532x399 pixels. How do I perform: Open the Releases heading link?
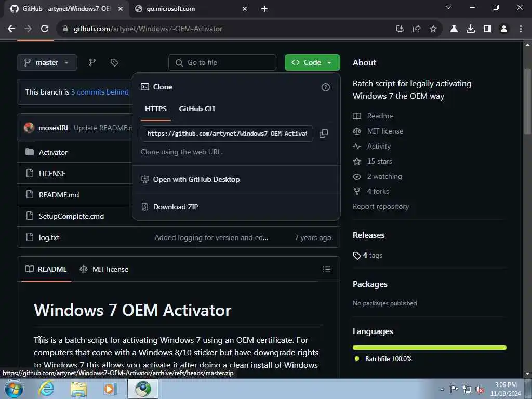click(368, 235)
